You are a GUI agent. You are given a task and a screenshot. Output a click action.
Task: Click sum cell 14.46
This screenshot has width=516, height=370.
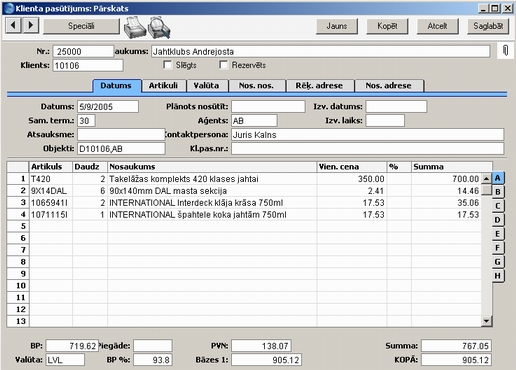(446, 191)
